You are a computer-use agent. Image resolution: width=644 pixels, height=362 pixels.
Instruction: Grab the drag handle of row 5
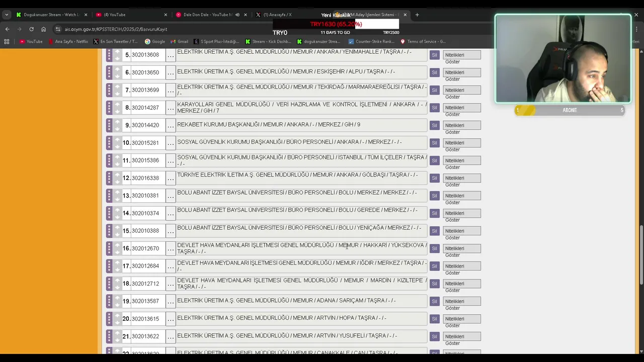(109, 55)
